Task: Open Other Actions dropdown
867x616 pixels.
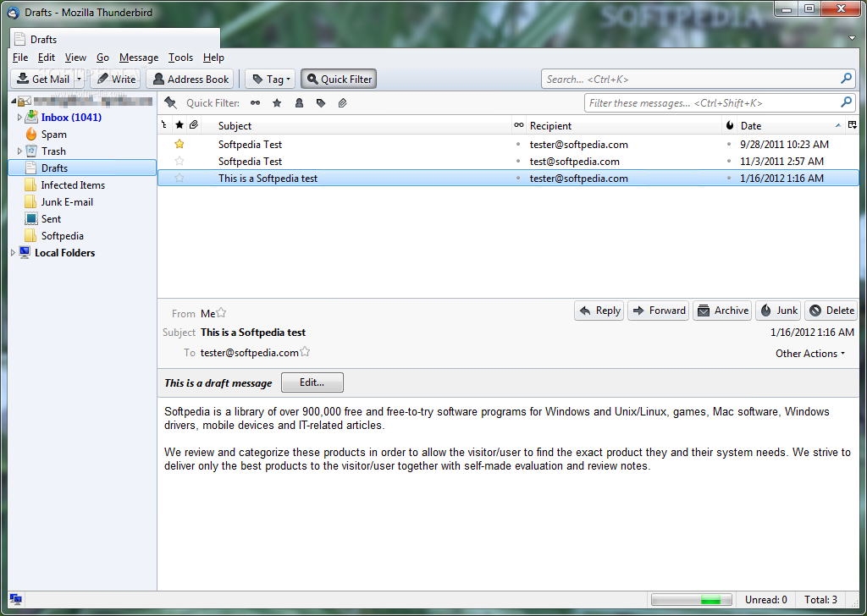Action: [x=810, y=354]
